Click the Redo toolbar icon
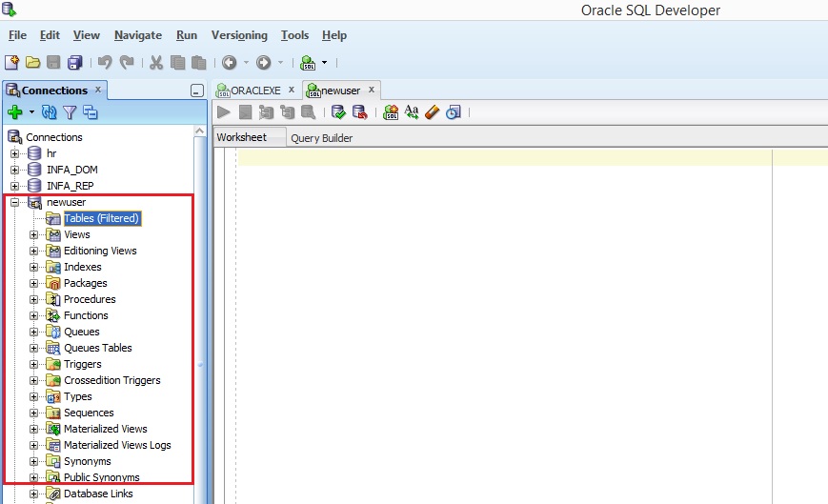The image size is (828, 504). (x=126, y=62)
